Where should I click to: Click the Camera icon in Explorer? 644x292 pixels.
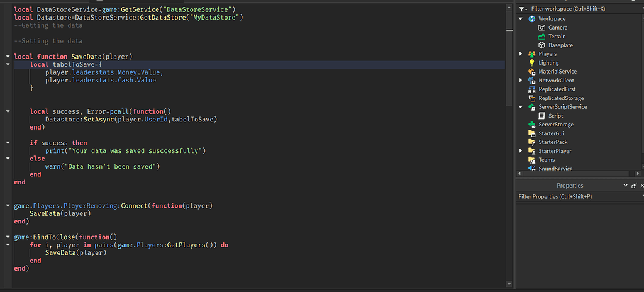coord(541,28)
